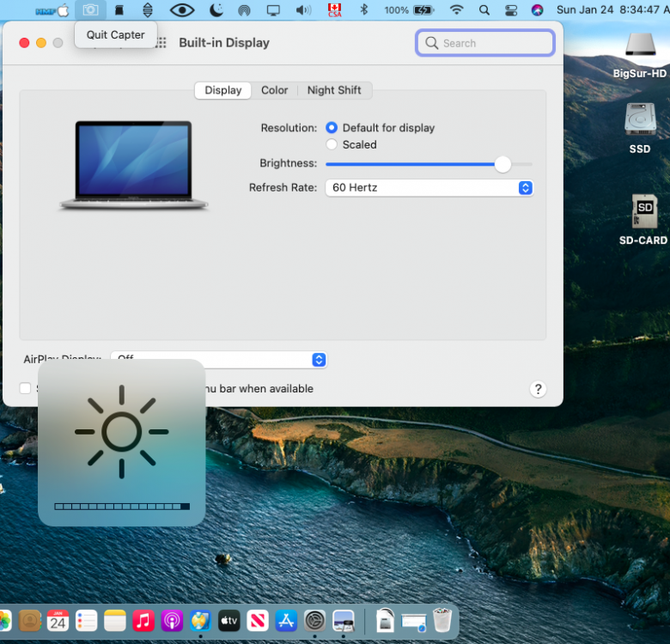Click the help question mark button
The width and height of the screenshot is (670, 644).
pyautogui.click(x=538, y=389)
